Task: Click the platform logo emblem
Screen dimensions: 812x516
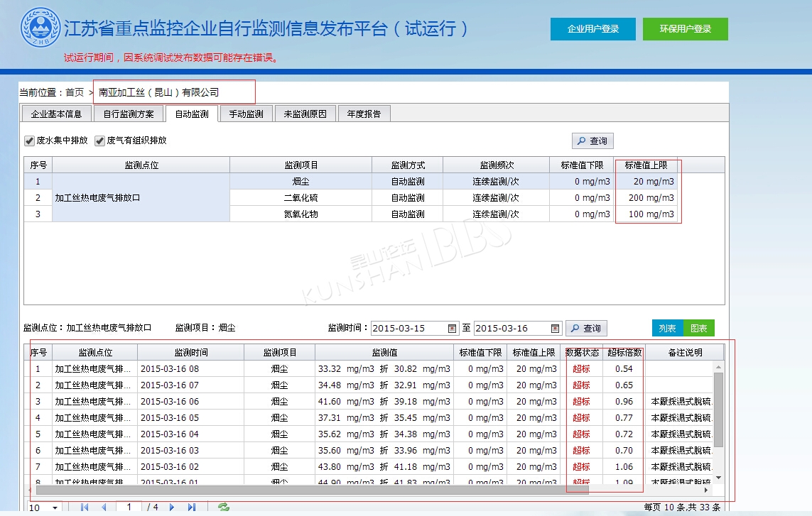Action: [x=40, y=29]
